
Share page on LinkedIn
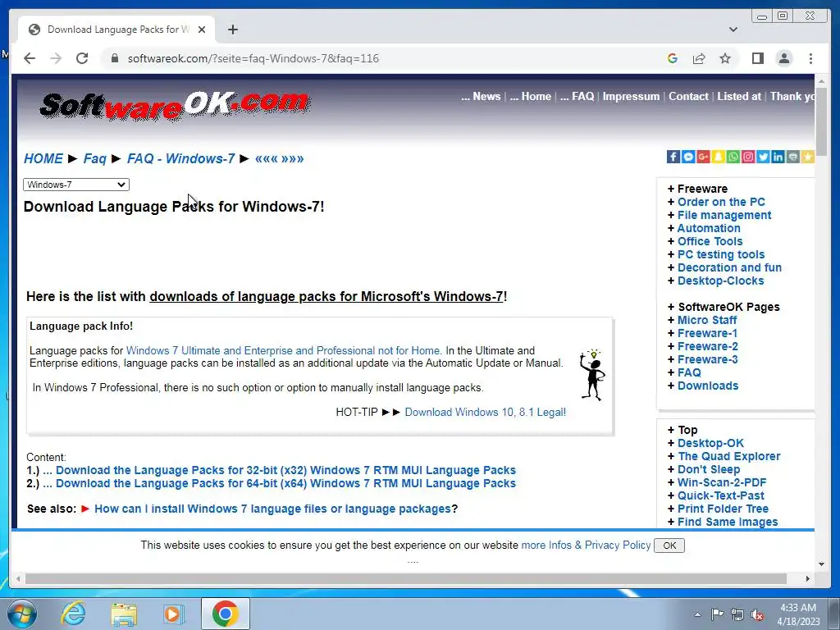point(778,157)
